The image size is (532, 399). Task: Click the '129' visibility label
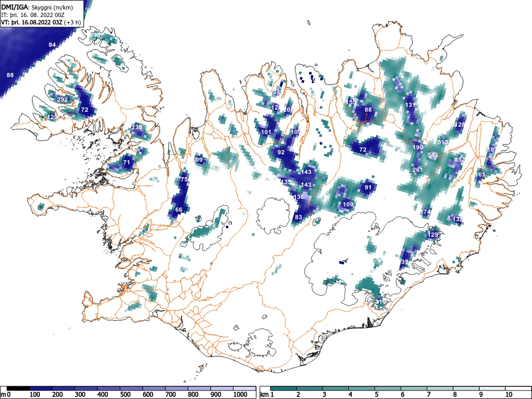[x=433, y=235]
